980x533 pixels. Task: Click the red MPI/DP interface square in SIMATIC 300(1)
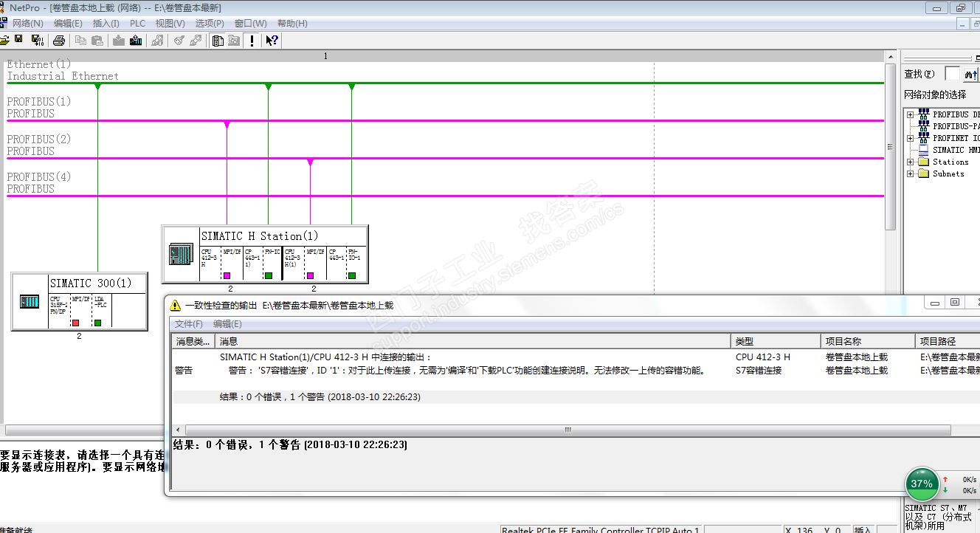coord(75,323)
